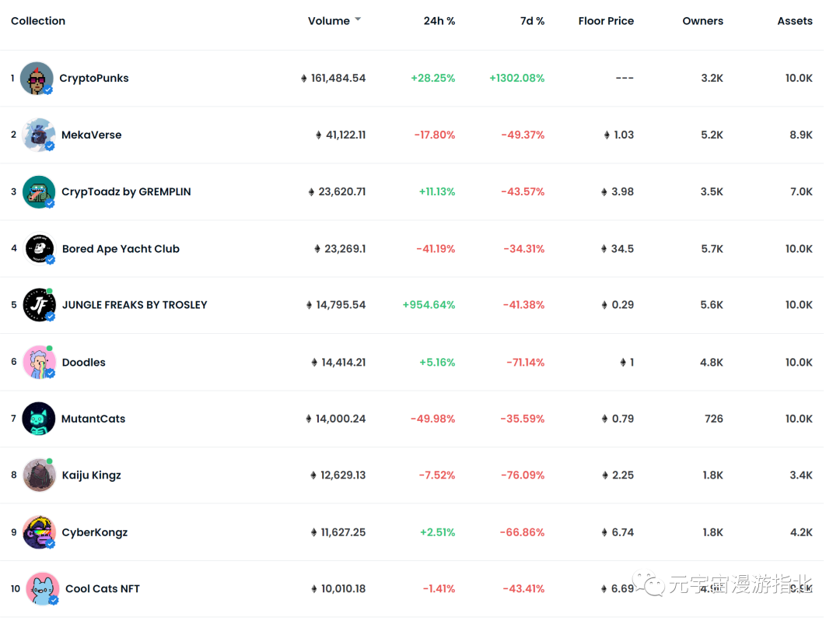Click the -76.09% 7d change value
This screenshot has height=621, width=840.
pos(523,475)
